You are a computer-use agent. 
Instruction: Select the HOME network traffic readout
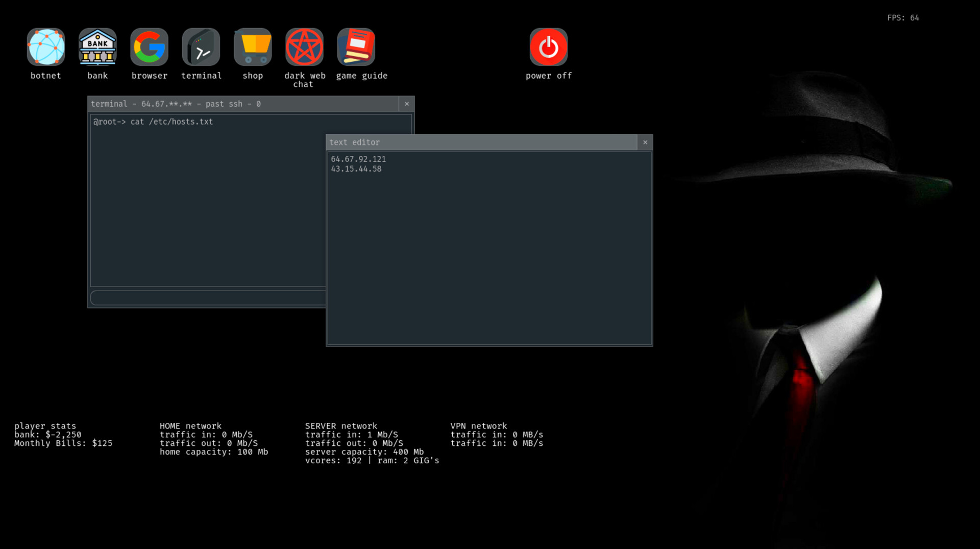coord(206,435)
